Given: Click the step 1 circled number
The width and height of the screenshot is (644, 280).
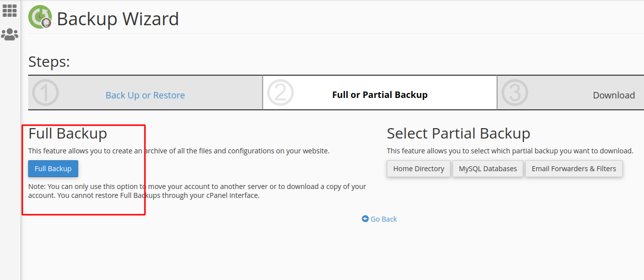Looking at the screenshot, I should (46, 93).
